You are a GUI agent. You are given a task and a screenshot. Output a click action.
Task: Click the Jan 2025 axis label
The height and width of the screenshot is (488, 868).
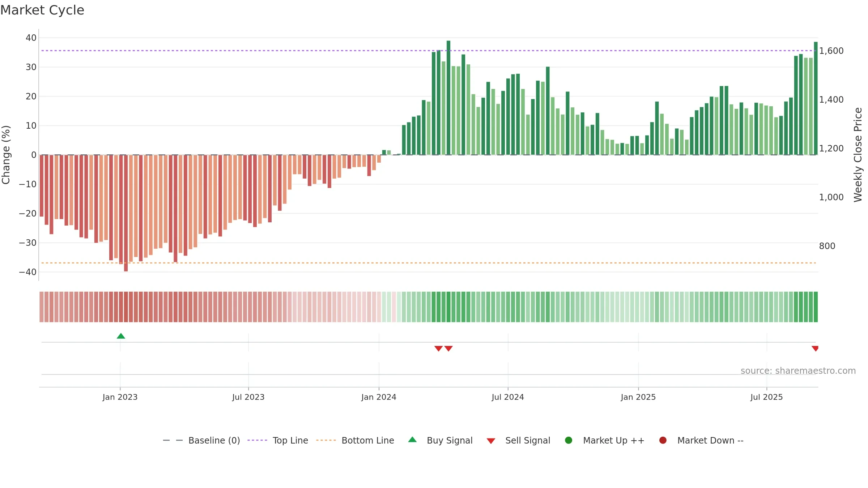(638, 397)
